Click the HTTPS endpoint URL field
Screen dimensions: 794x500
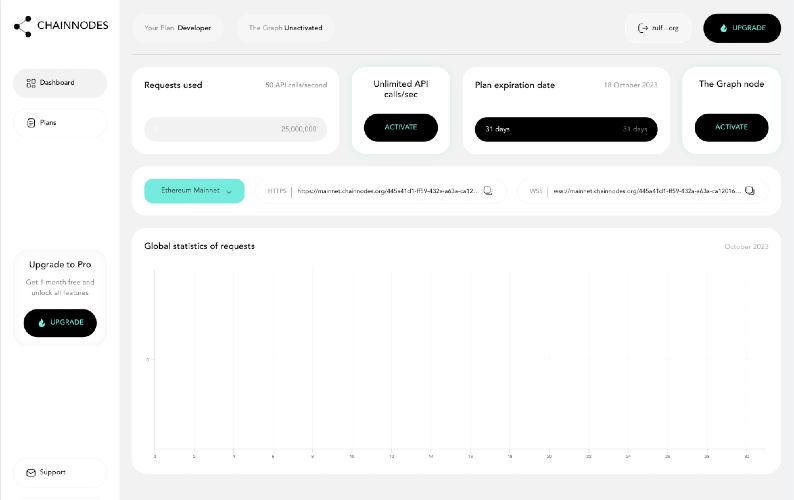pos(381,191)
